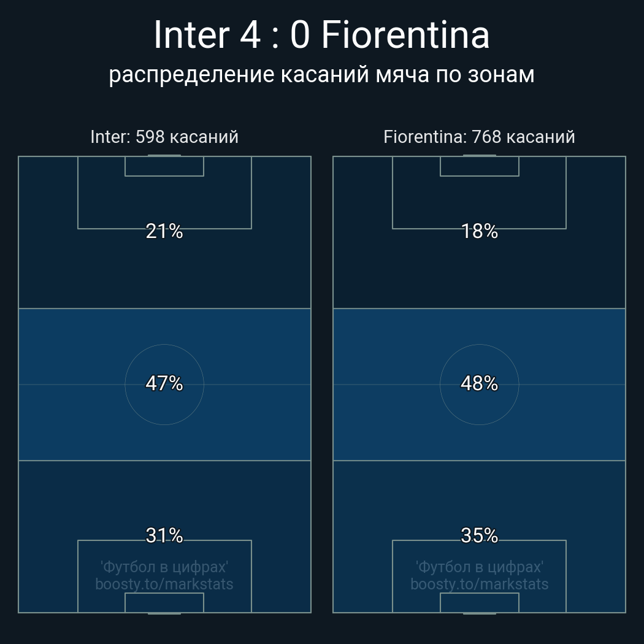This screenshot has height=644, width=644.
Task: Click 'Футбол в цифрах' watermark on Fiorentina pitch
Action: point(479,567)
